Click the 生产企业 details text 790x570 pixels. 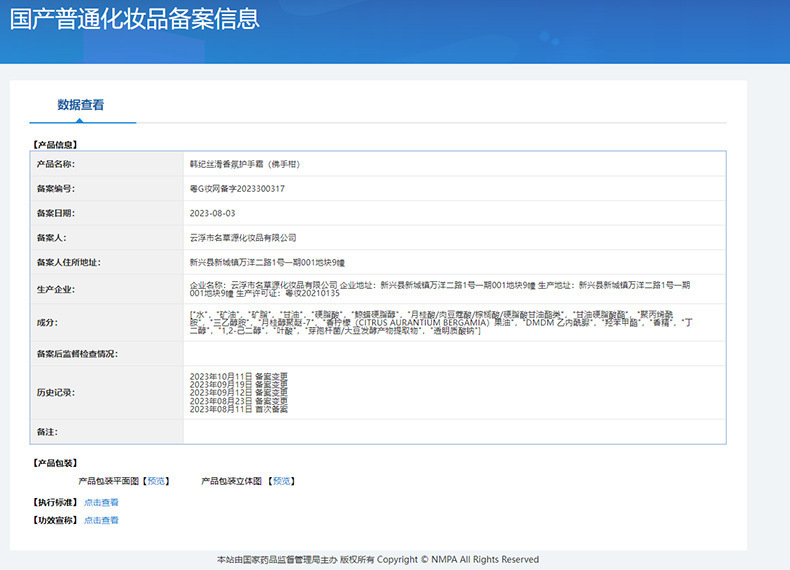click(440, 289)
